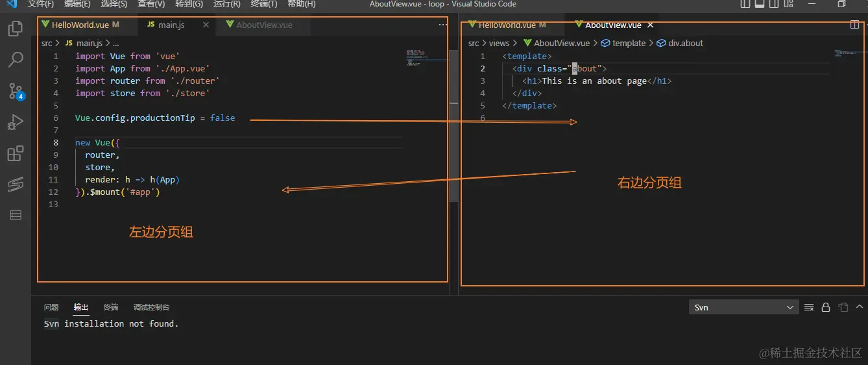Close the AboutView.vue tab in right group
This screenshot has height=365, width=868.
click(651, 25)
